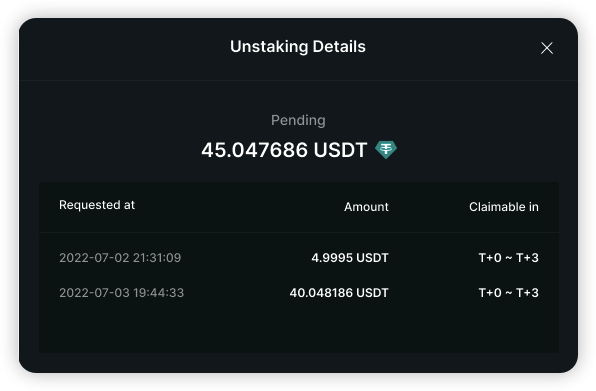
Task: Click T+0 ~ T+3 for second request
Action: (509, 293)
